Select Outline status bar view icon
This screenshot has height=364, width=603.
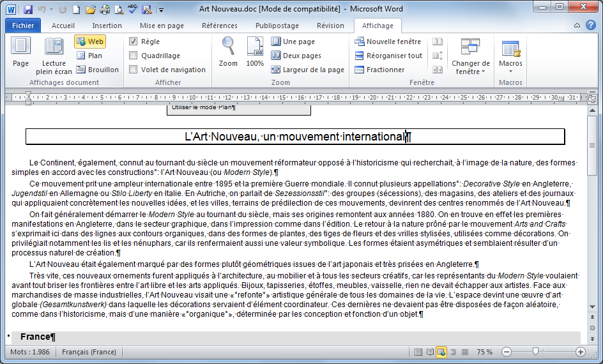(454, 352)
